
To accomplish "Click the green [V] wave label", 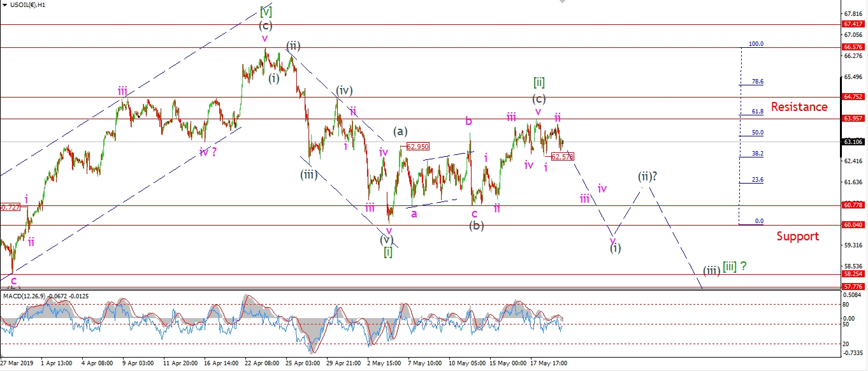I will (266, 11).
